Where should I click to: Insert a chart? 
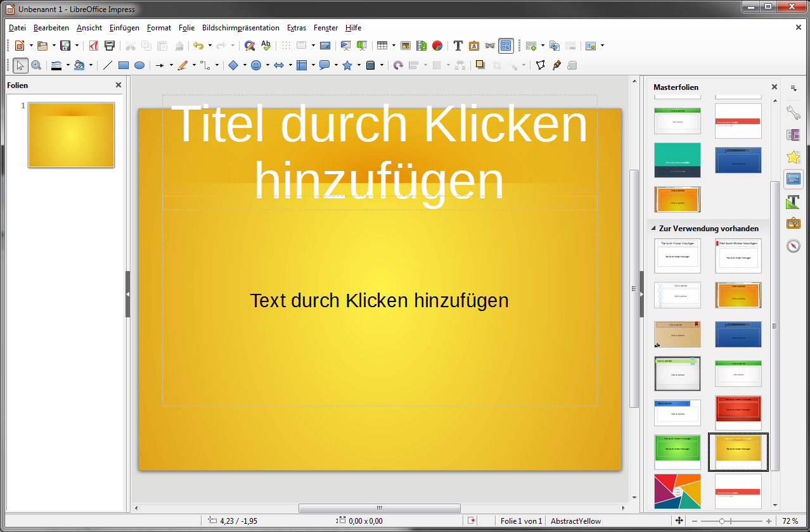click(x=437, y=46)
